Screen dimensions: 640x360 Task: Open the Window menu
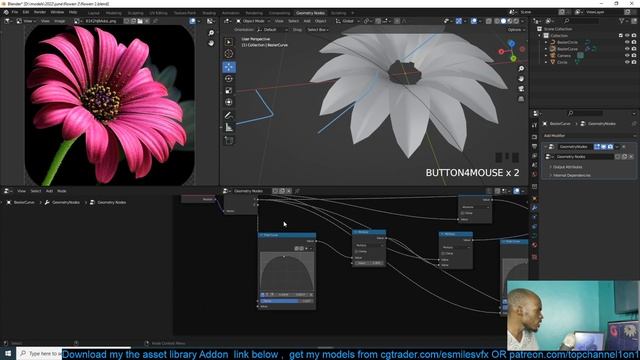[57, 12]
